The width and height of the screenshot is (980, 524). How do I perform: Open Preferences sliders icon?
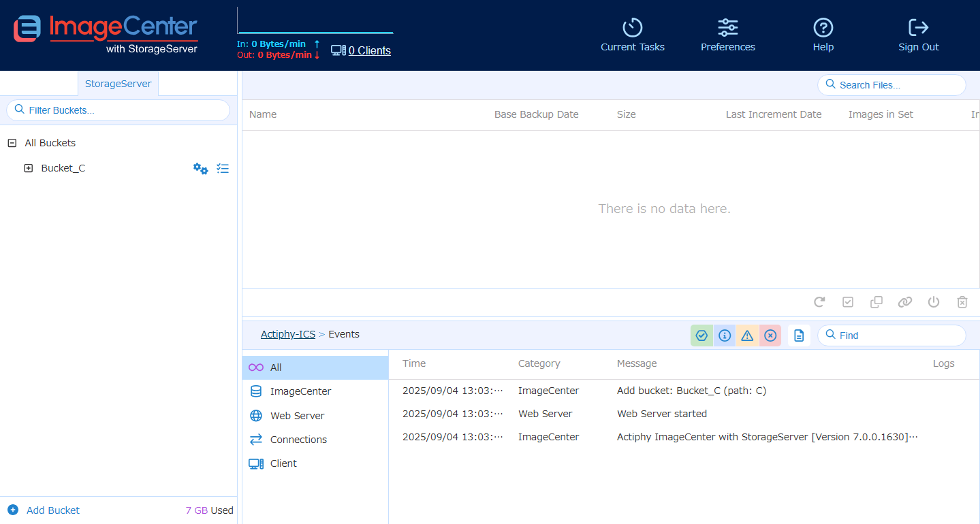coord(727,28)
